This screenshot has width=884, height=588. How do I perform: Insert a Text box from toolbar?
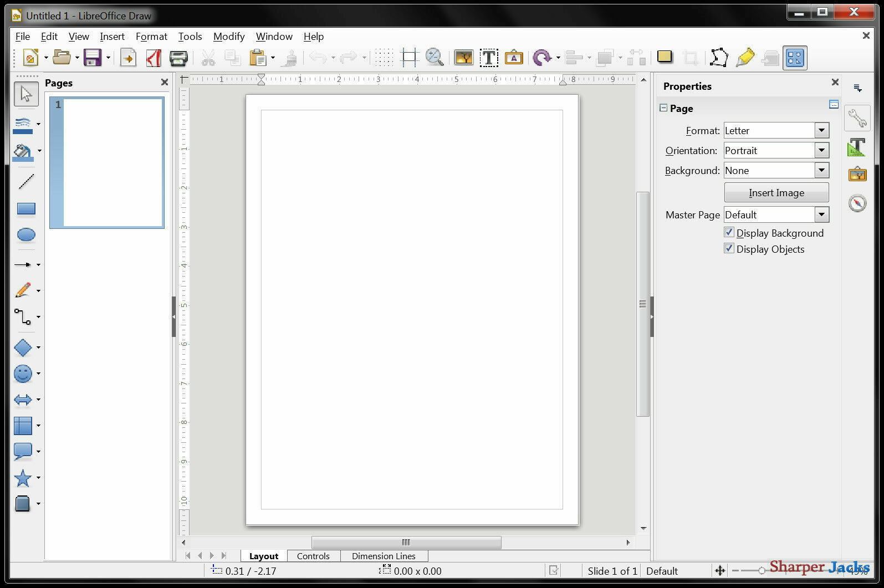pyautogui.click(x=489, y=58)
